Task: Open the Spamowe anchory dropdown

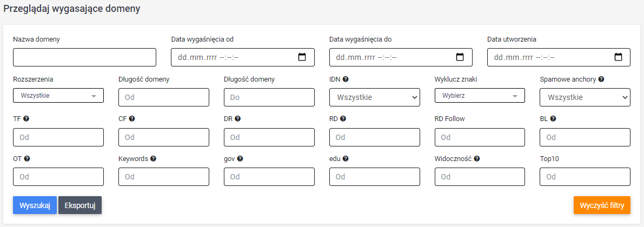Action: tap(585, 97)
